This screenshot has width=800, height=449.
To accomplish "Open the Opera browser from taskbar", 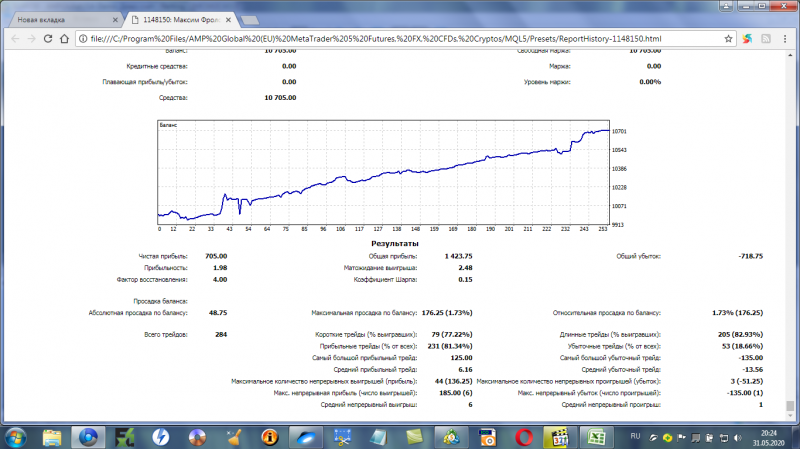I will pos(524,438).
